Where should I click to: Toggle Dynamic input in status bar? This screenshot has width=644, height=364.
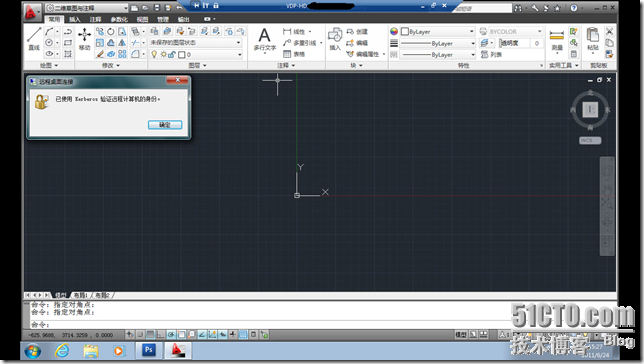pyautogui.click(x=223, y=334)
